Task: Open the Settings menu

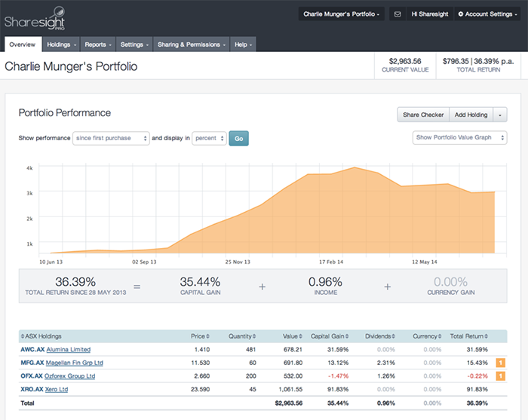Action: (134, 44)
